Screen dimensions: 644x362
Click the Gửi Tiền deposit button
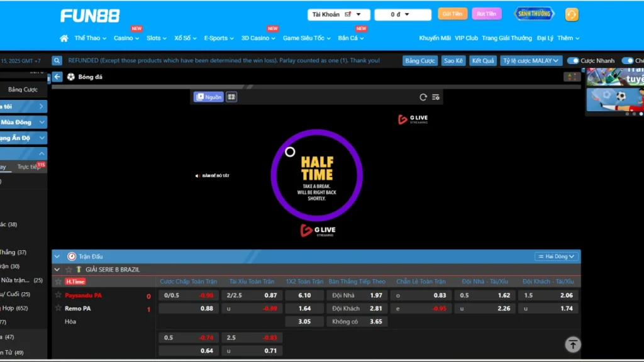point(452,14)
